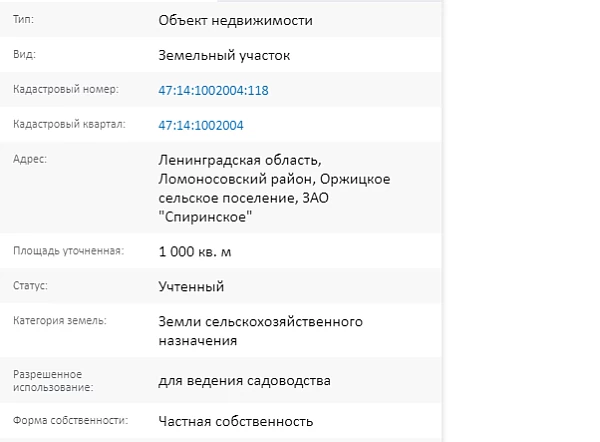Image resolution: width=600 pixels, height=442 pixels.
Task: Select the value "Объект недвижимости"
Action: coord(235,21)
